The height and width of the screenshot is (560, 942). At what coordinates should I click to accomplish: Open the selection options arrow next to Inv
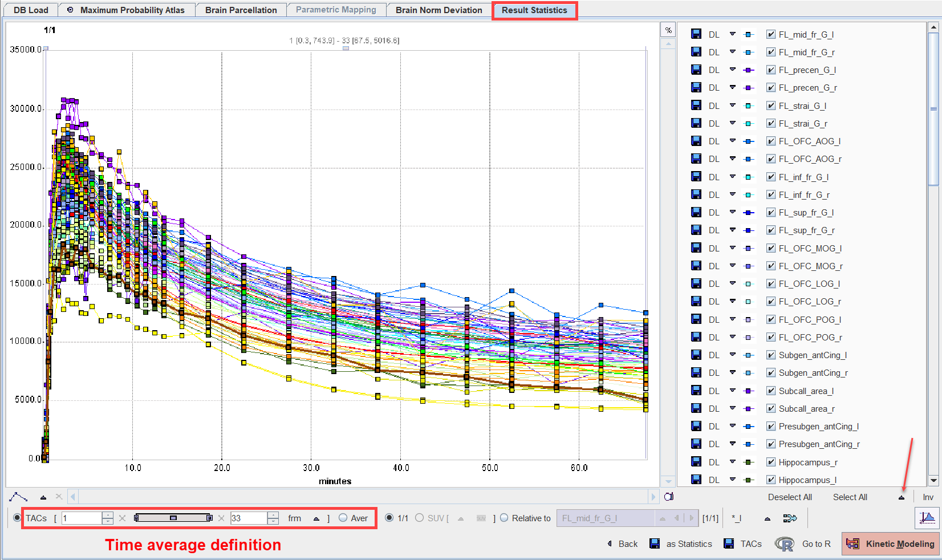click(902, 497)
